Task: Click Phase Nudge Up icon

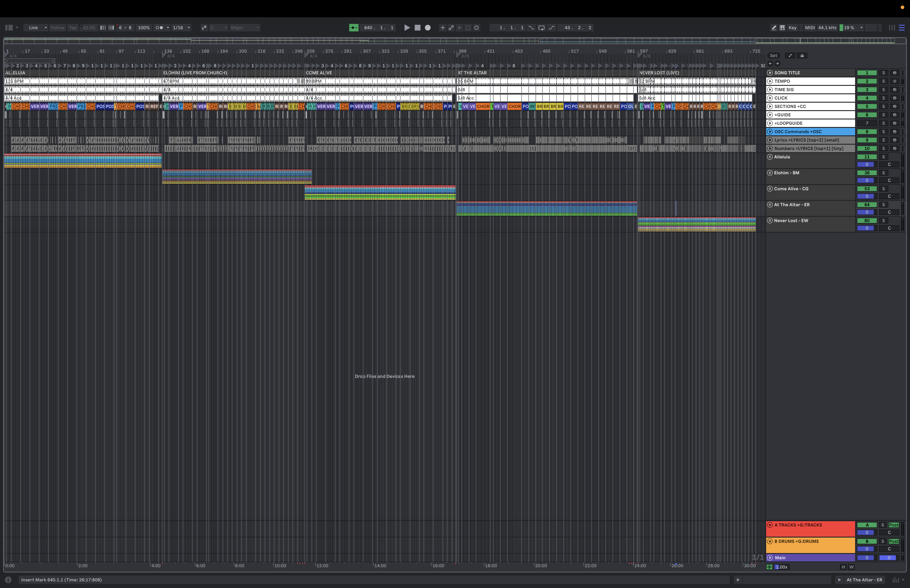Action: click(111, 27)
